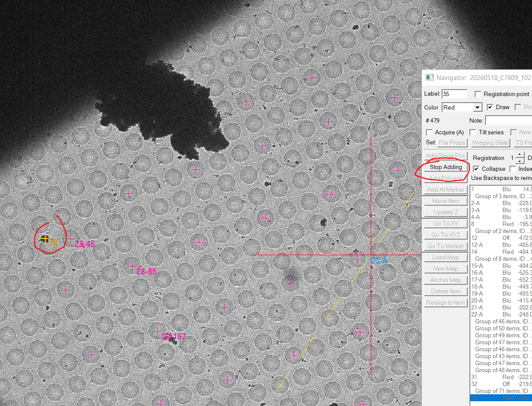This screenshot has height=406, width=532.
Task: Select list row 14 with color Red
Action: coord(501,252)
